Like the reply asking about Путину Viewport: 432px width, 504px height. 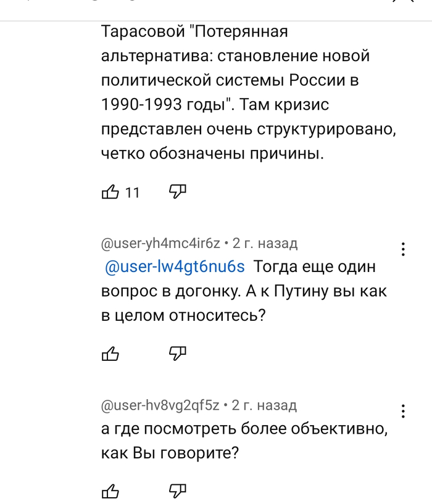coord(110,353)
